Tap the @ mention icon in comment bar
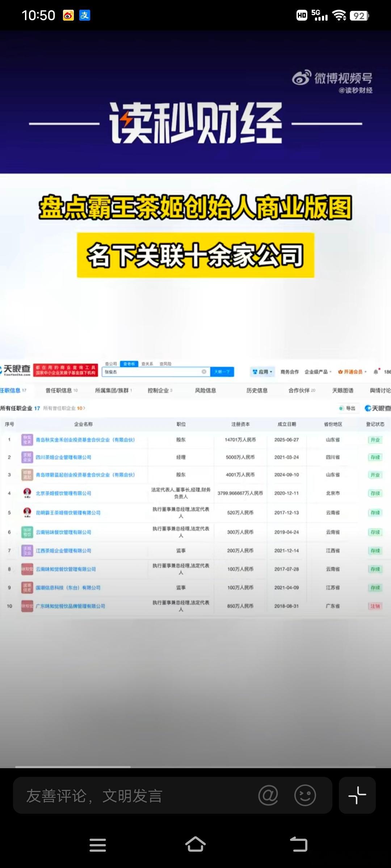 pyautogui.click(x=268, y=795)
